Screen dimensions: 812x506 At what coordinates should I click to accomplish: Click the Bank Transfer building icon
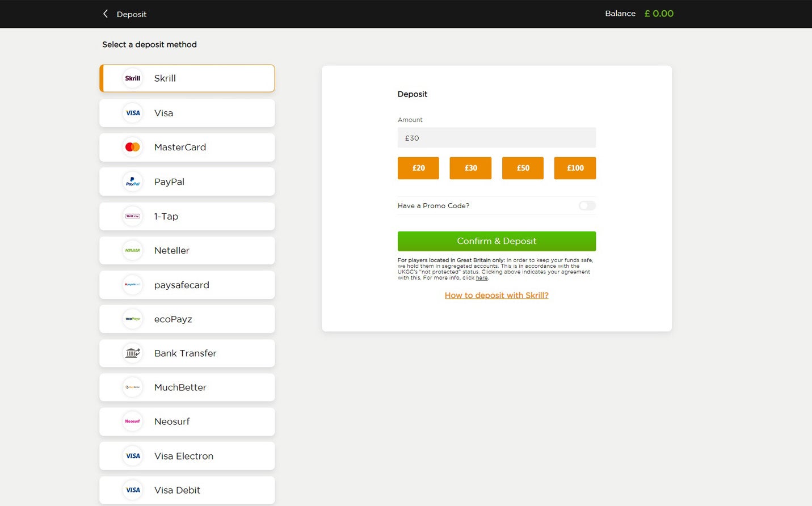132,353
